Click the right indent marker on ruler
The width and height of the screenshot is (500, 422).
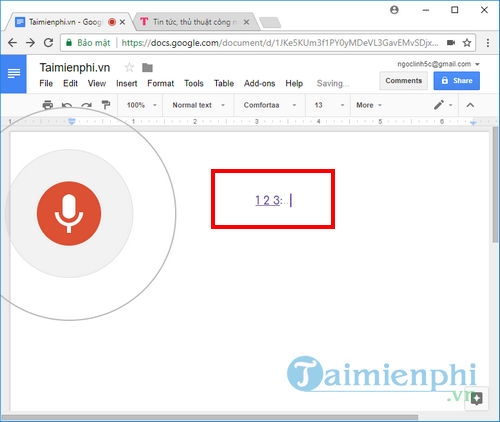coord(473,123)
